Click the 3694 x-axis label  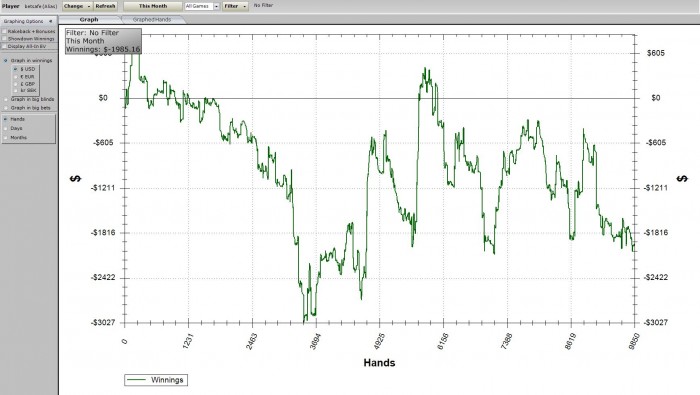pyautogui.click(x=315, y=341)
